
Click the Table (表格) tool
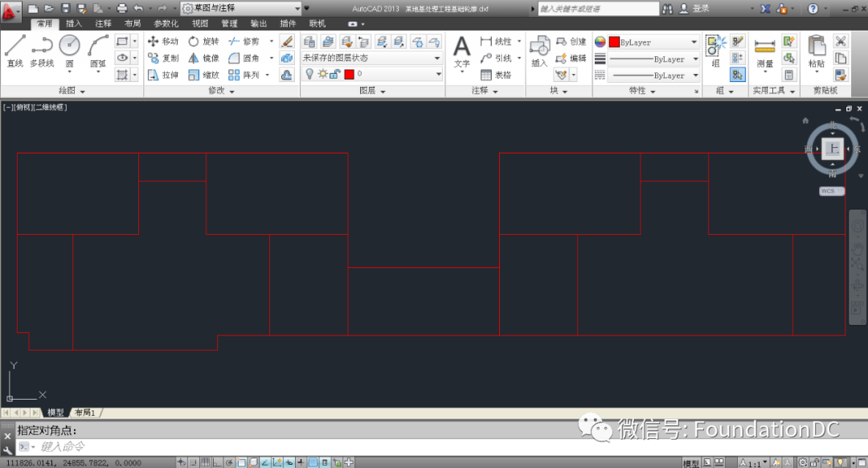[495, 75]
